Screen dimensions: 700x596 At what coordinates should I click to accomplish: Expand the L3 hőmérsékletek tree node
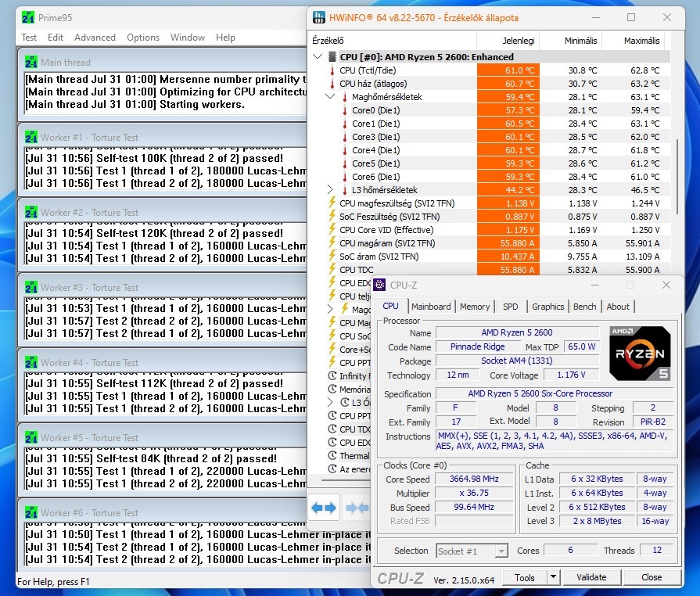(x=330, y=190)
